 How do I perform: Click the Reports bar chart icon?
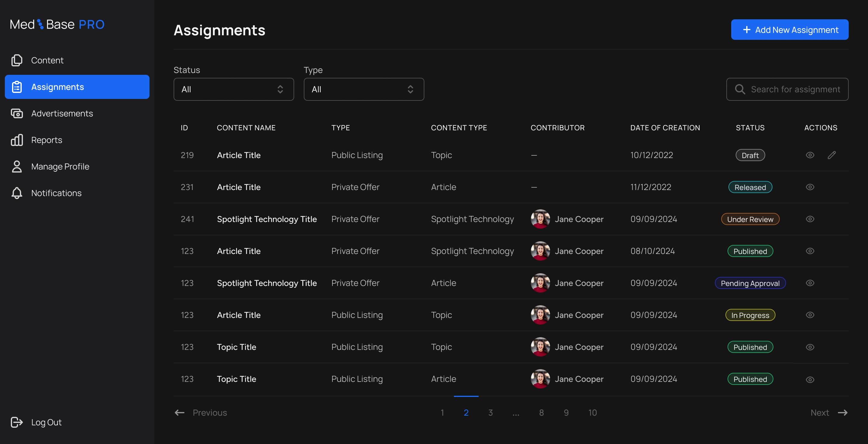click(x=17, y=140)
